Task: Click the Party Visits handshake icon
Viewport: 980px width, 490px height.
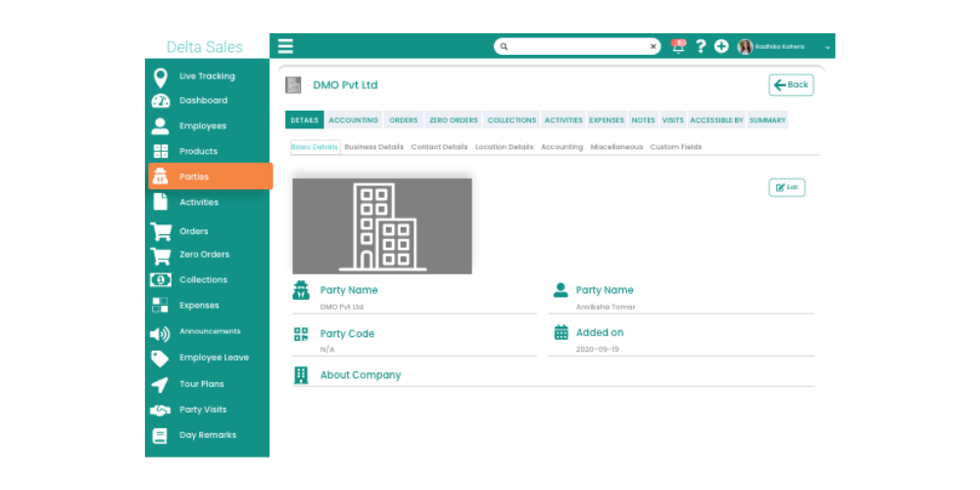Action: 160,410
